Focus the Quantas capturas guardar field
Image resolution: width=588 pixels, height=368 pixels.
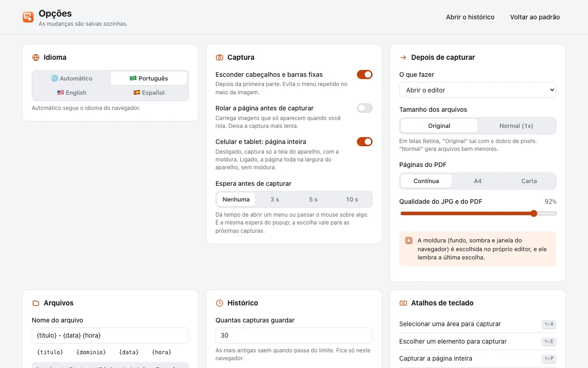294,335
